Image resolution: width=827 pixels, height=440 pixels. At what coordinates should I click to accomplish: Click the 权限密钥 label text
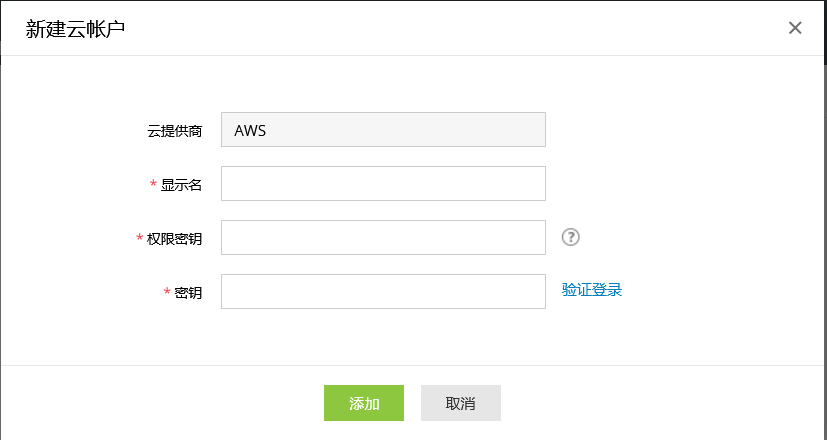click(175, 239)
